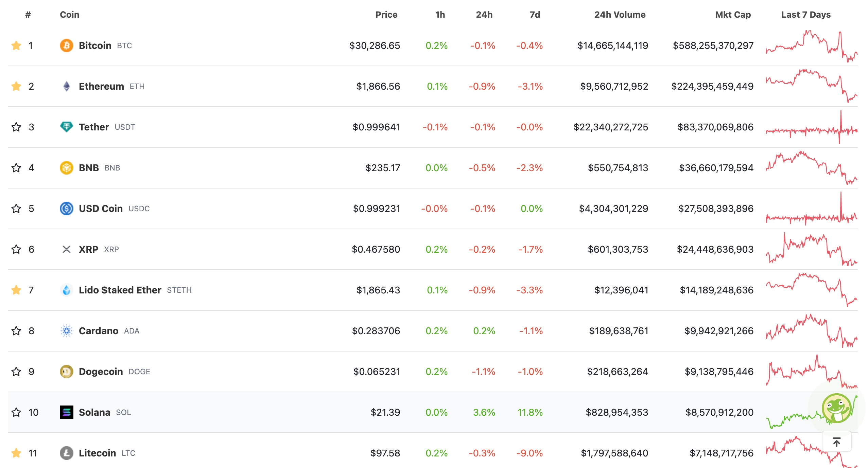Favorite BNB by clicking its star

[x=16, y=168]
